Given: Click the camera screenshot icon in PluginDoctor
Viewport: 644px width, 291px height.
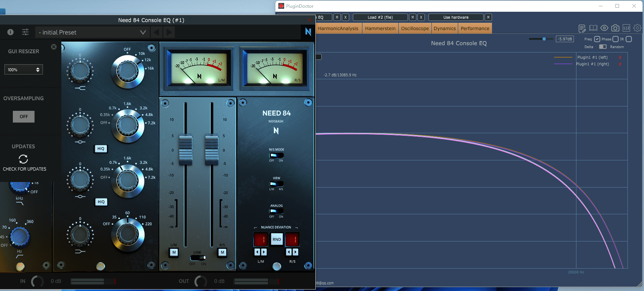Looking at the screenshot, I should [615, 28].
